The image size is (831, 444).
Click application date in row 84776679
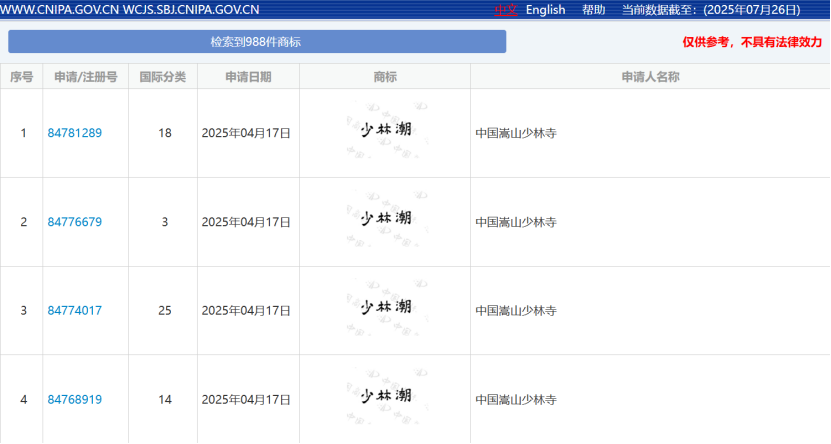pyautogui.click(x=246, y=222)
